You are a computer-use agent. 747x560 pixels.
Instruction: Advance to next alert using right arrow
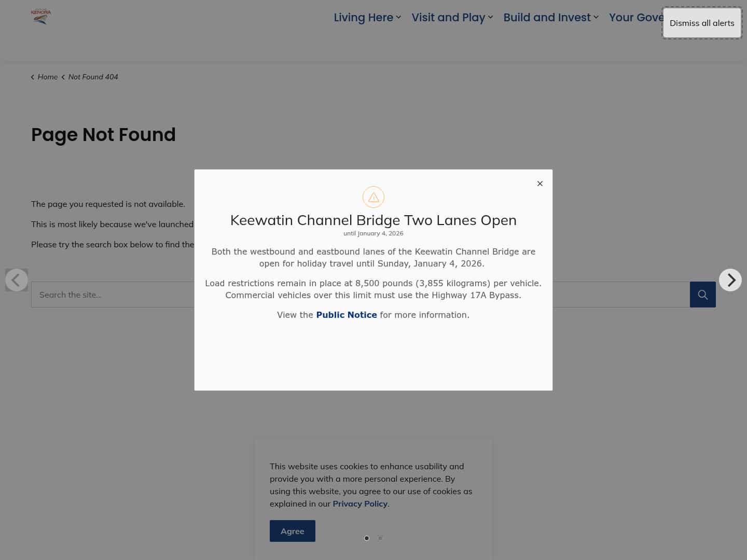[x=730, y=280]
